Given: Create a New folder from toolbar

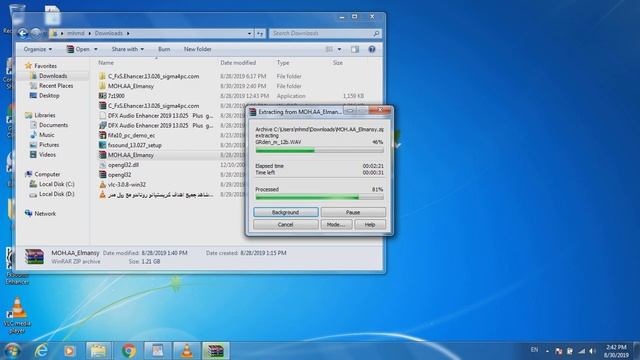Looking at the screenshot, I should point(198,49).
